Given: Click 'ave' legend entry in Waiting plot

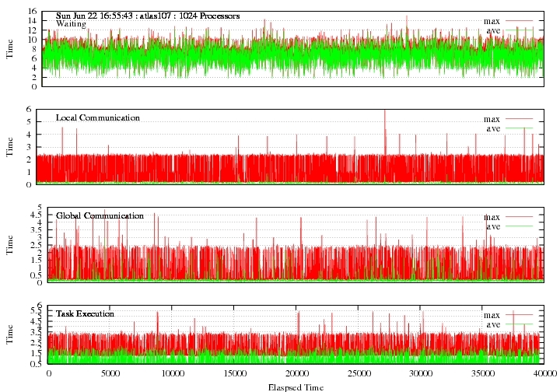Looking at the screenshot, I should click(493, 30).
